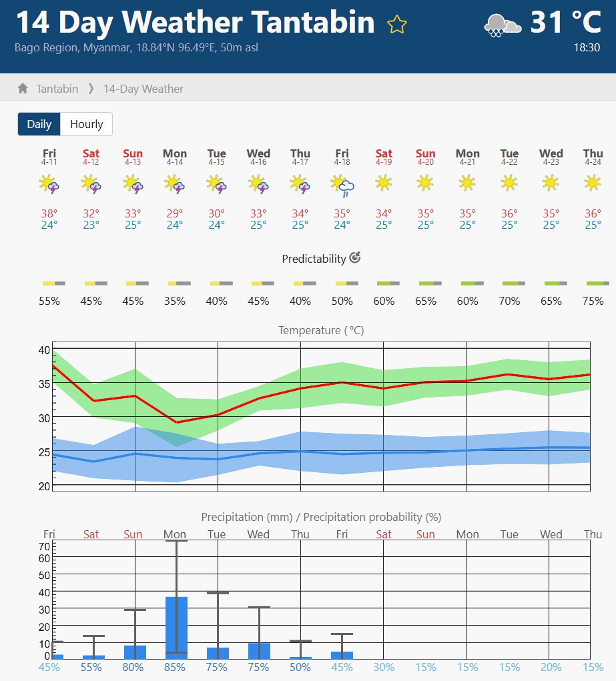Click Sun 4-13 thunderstorm weather icon

pyautogui.click(x=133, y=184)
